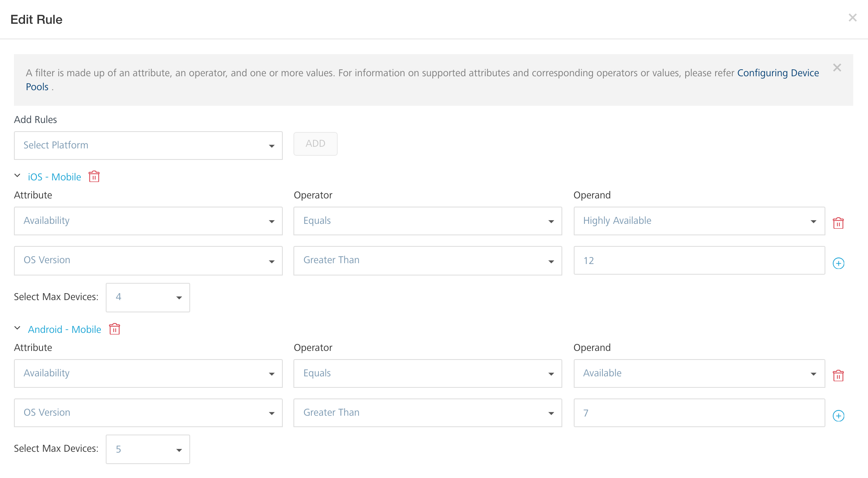Delete the Android - Mobile rule group
The image size is (868, 478).
tap(115, 329)
